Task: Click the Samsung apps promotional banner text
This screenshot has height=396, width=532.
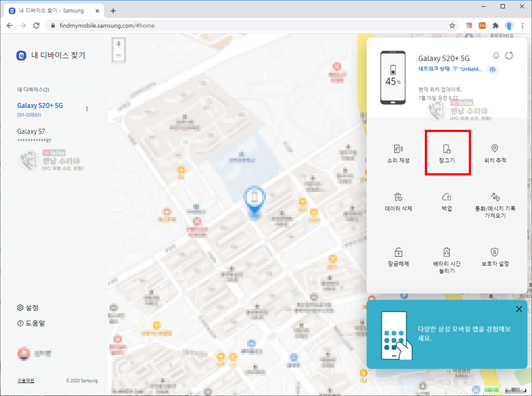Action: pos(464,333)
